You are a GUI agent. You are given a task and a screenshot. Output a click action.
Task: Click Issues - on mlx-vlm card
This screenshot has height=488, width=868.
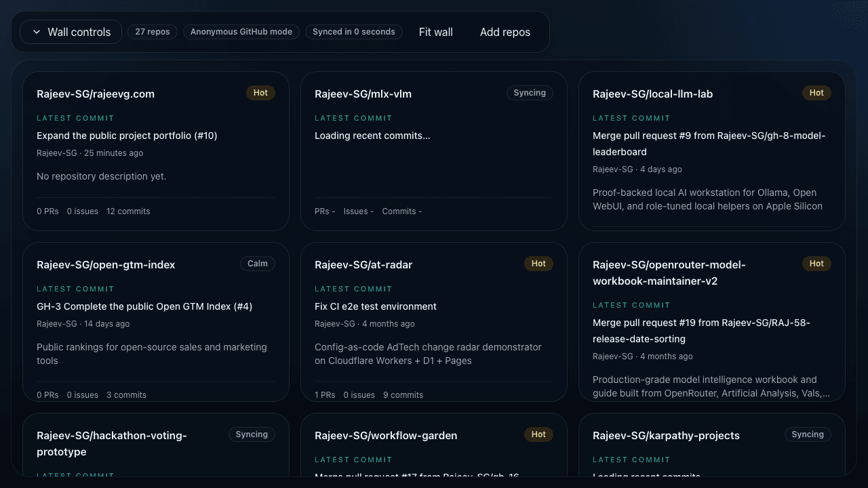359,211
